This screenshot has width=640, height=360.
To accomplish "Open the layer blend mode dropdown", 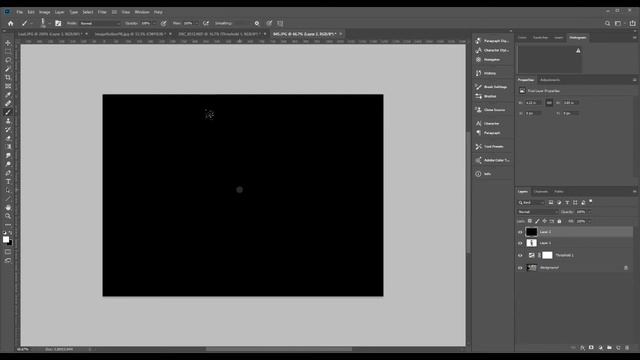I will (x=537, y=212).
